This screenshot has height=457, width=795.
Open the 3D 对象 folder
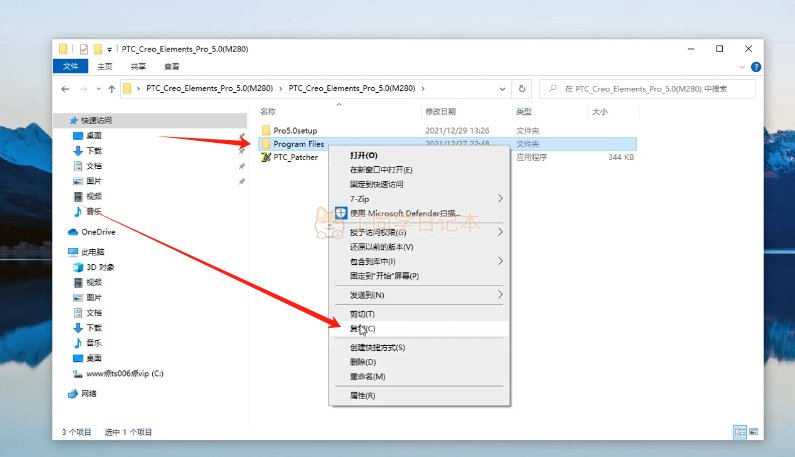click(x=100, y=267)
